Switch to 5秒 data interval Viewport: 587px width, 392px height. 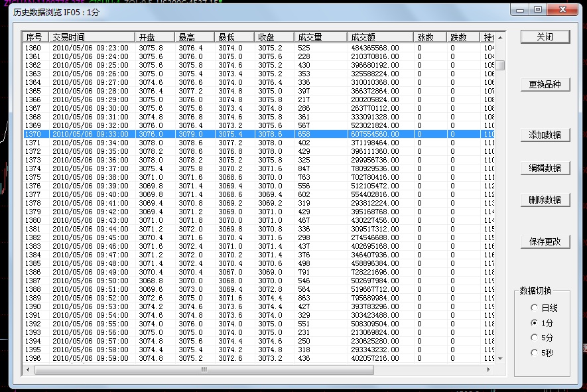click(x=535, y=353)
